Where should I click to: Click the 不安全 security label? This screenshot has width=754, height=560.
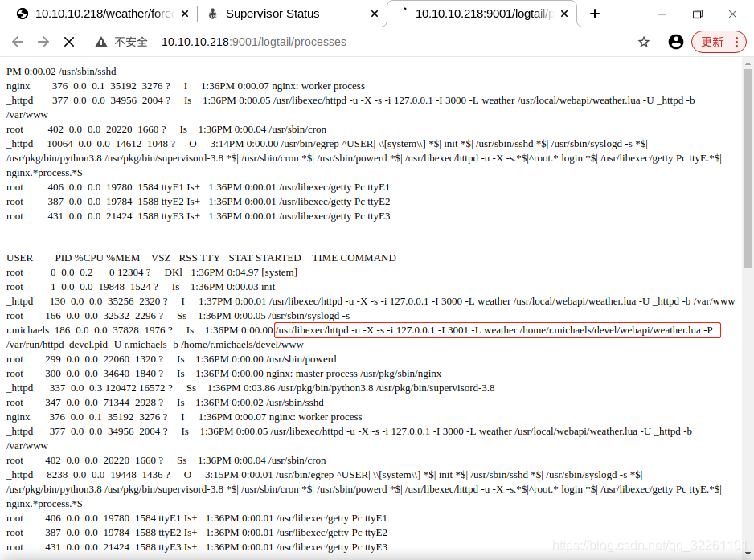pyautogui.click(x=131, y=42)
